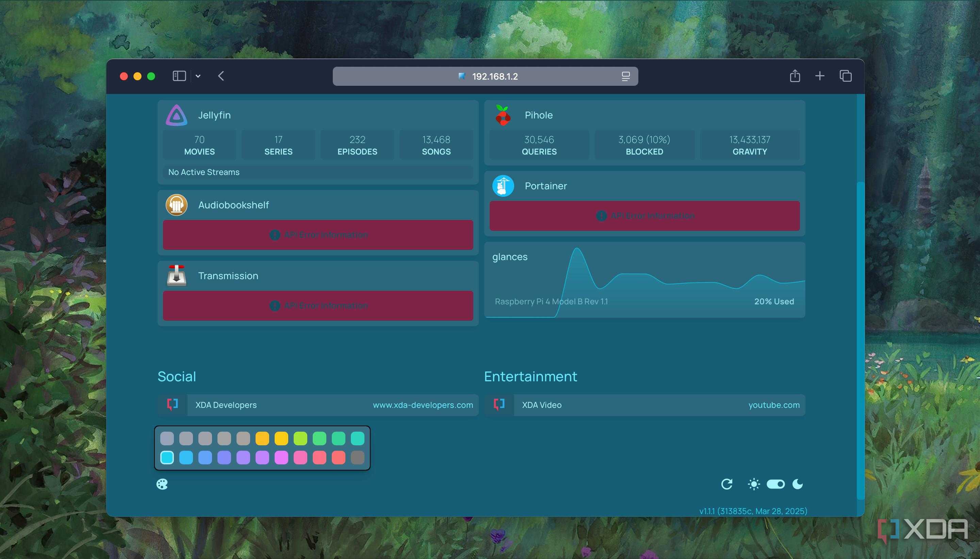
Task: Open the Transmission service title link
Action: coord(228,276)
